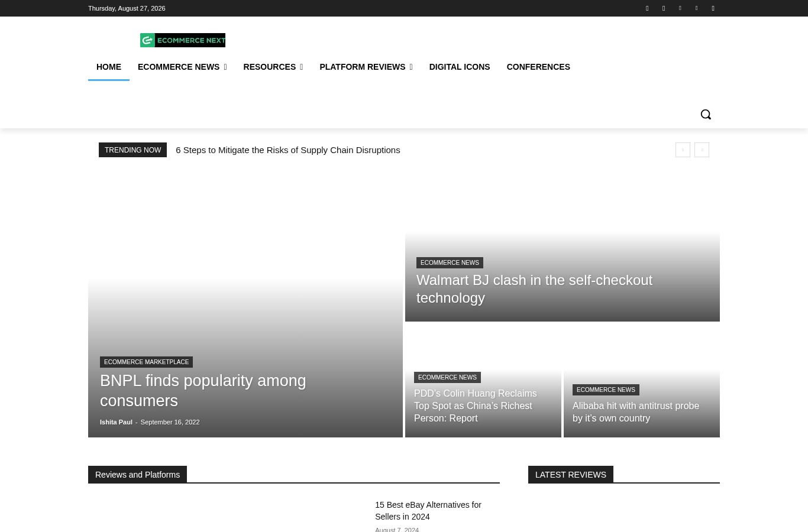Click the third social icon in the top bar
Screen dimensions: 808x532
pos(680,8)
